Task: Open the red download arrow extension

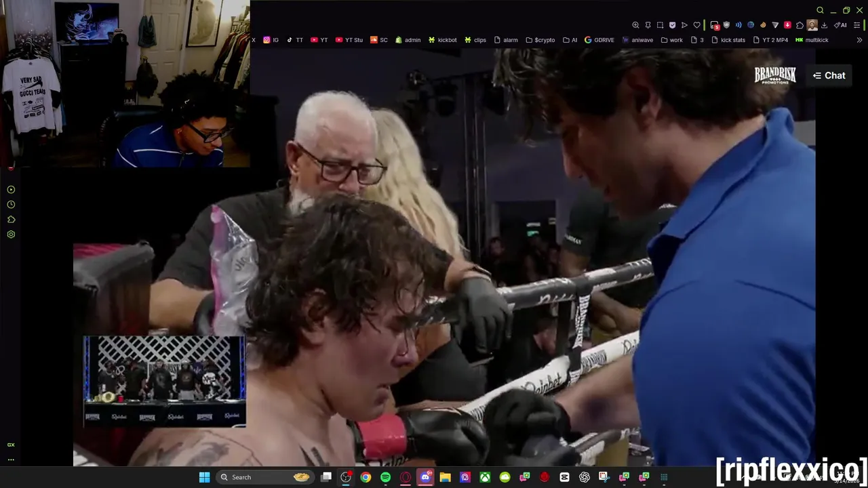Action: pos(787,25)
